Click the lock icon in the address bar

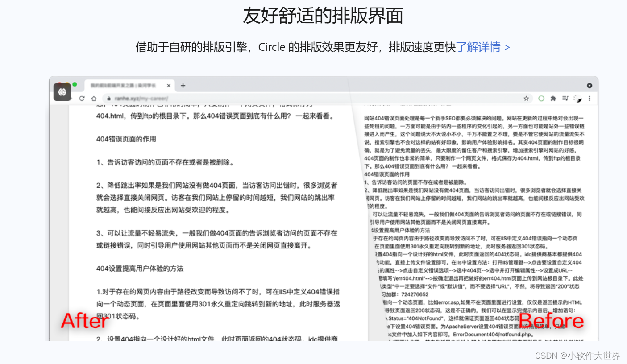coord(108,99)
